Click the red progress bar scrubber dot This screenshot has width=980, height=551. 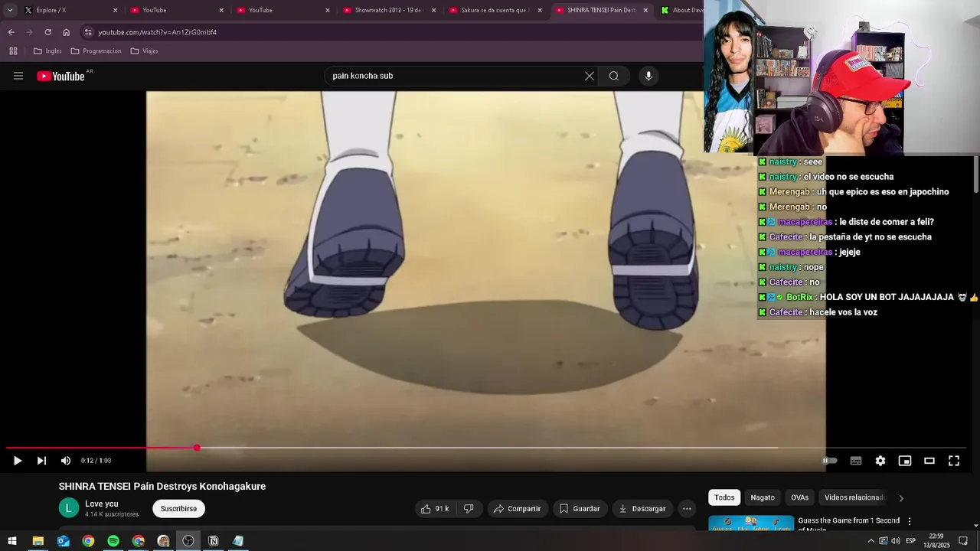[197, 448]
